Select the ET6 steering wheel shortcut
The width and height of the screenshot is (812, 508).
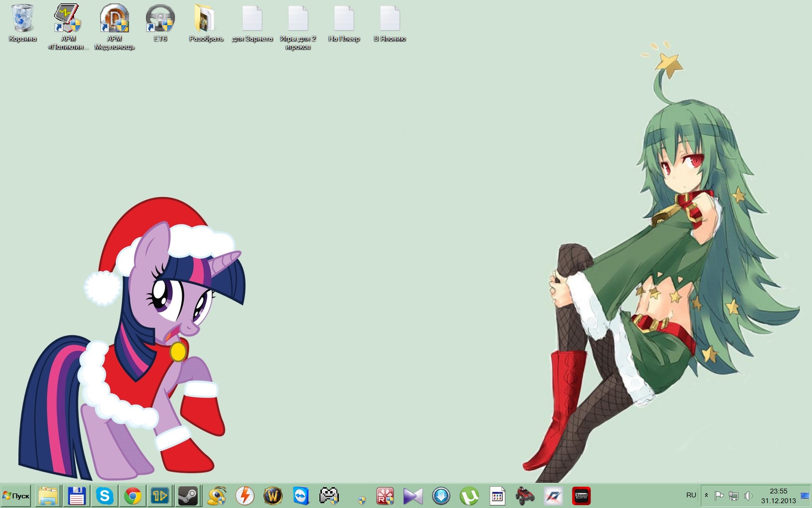point(160,23)
